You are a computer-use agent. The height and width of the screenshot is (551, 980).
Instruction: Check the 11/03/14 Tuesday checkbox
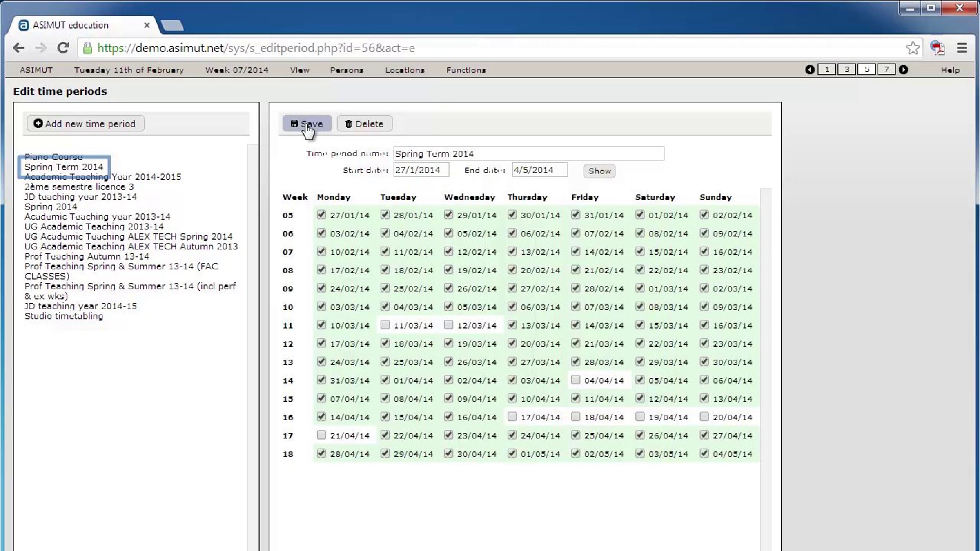(385, 325)
